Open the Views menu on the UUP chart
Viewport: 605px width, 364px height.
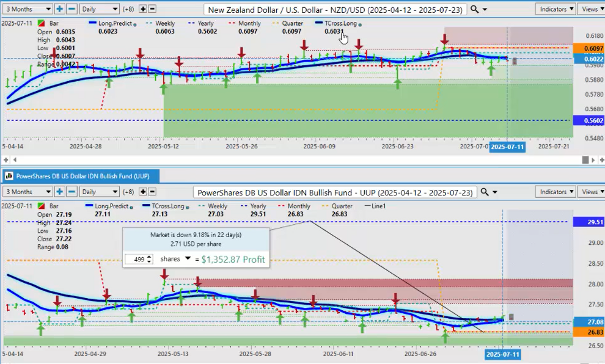592,192
